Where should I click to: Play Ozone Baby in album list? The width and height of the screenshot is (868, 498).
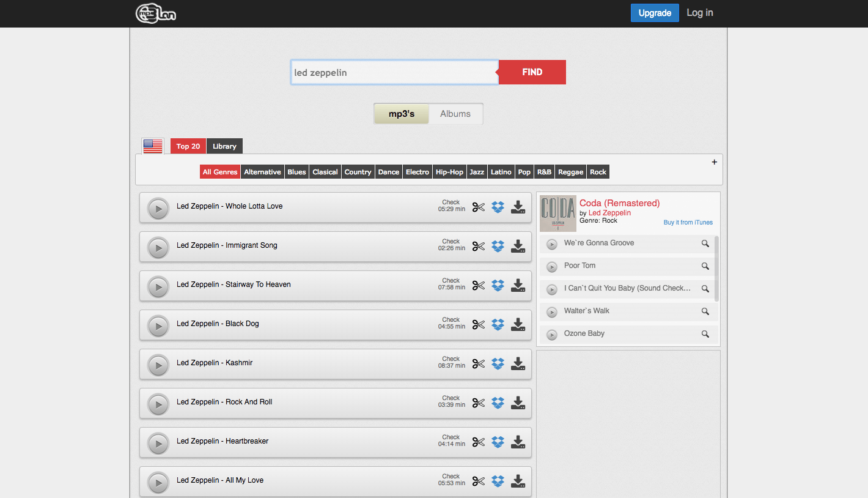[552, 335]
